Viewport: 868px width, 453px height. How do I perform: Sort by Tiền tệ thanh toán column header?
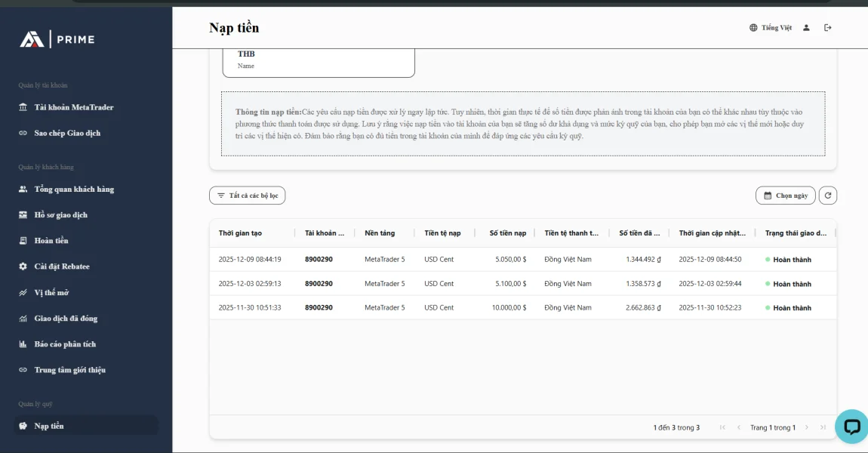click(571, 233)
